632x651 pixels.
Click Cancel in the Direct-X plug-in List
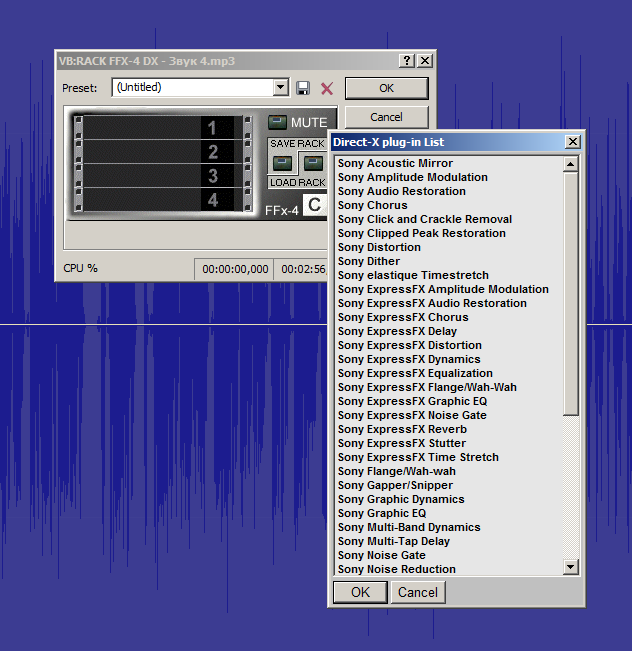click(417, 592)
